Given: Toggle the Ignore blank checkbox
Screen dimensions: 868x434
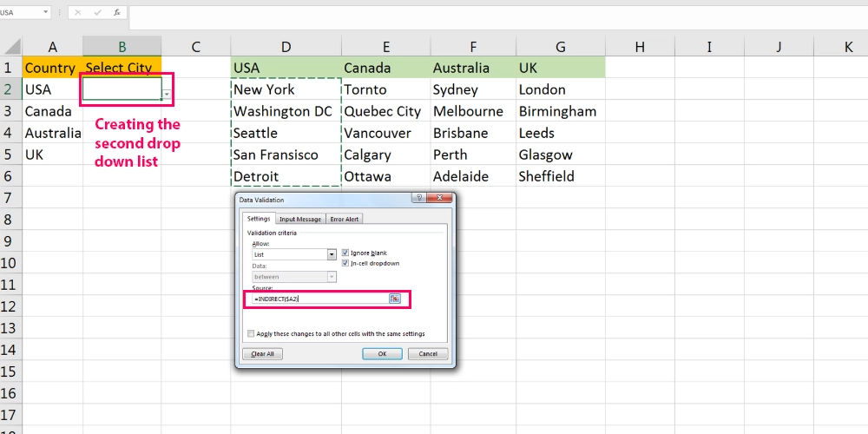Looking at the screenshot, I should pyautogui.click(x=345, y=253).
